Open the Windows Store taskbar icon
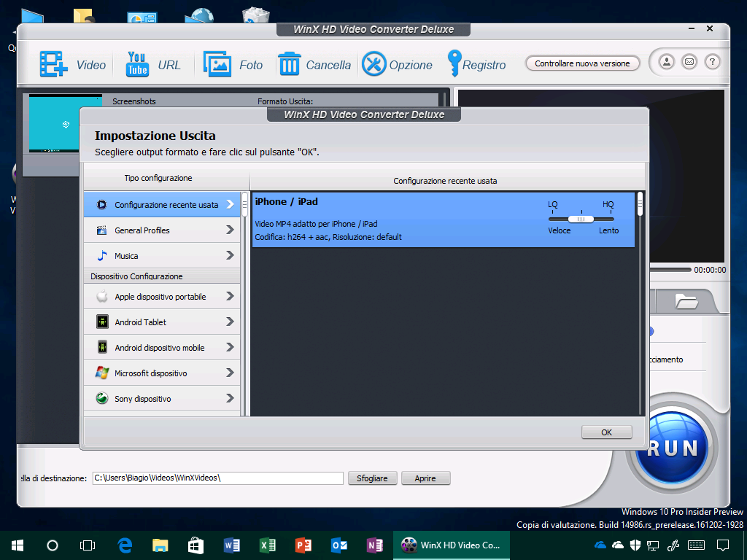This screenshot has width=747, height=560. (x=196, y=545)
